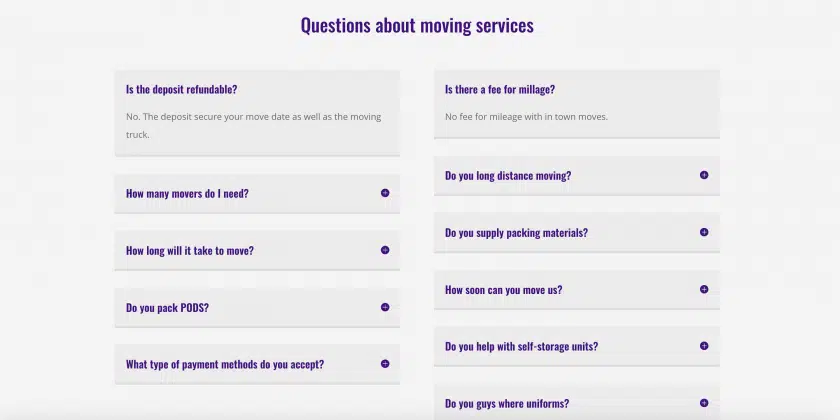Image resolution: width=840 pixels, height=420 pixels.
Task: Click plus icon beside payment methods question
Action: [385, 364]
